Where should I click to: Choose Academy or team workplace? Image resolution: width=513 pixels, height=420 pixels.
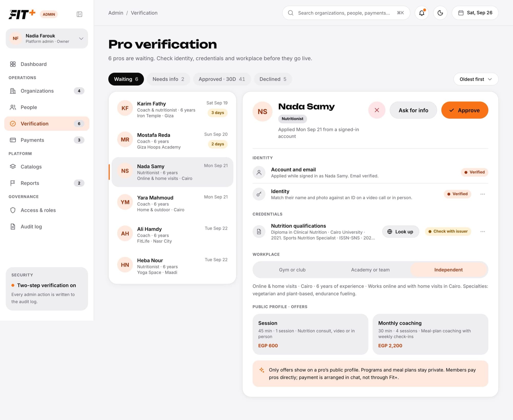[x=370, y=270]
